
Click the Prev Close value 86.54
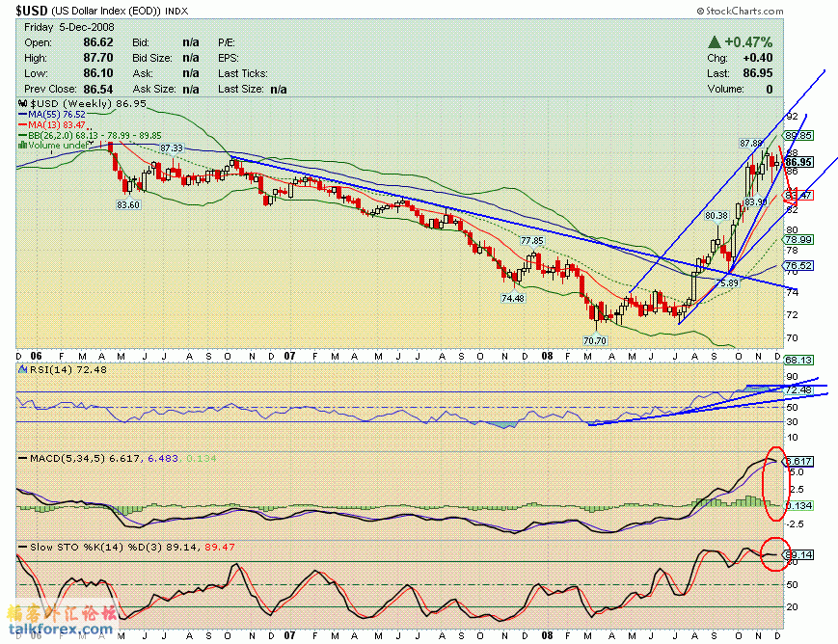pos(98,89)
